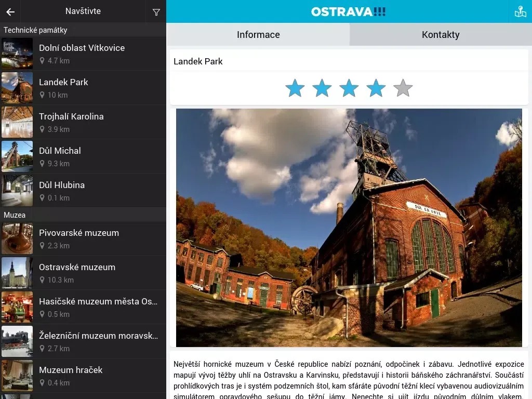This screenshot has width=532, height=399.
Task: Open Železniční muzeum entry
Action: (83, 341)
